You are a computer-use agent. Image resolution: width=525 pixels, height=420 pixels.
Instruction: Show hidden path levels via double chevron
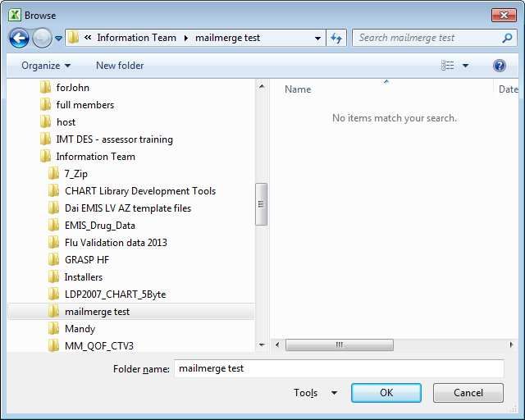pyautogui.click(x=88, y=38)
